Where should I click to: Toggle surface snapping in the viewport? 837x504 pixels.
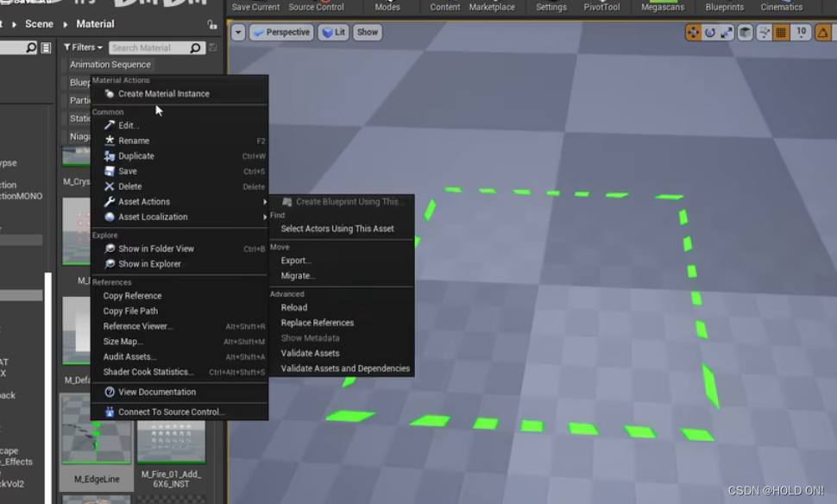[x=763, y=32]
